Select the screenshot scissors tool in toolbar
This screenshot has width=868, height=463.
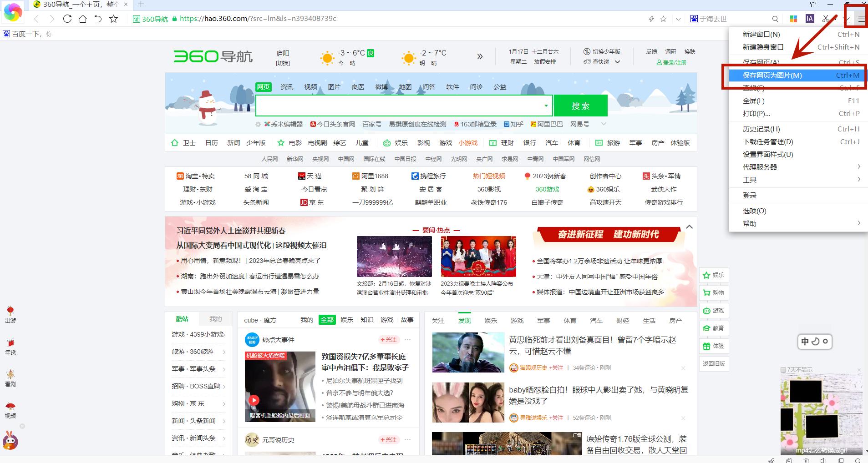(826, 19)
